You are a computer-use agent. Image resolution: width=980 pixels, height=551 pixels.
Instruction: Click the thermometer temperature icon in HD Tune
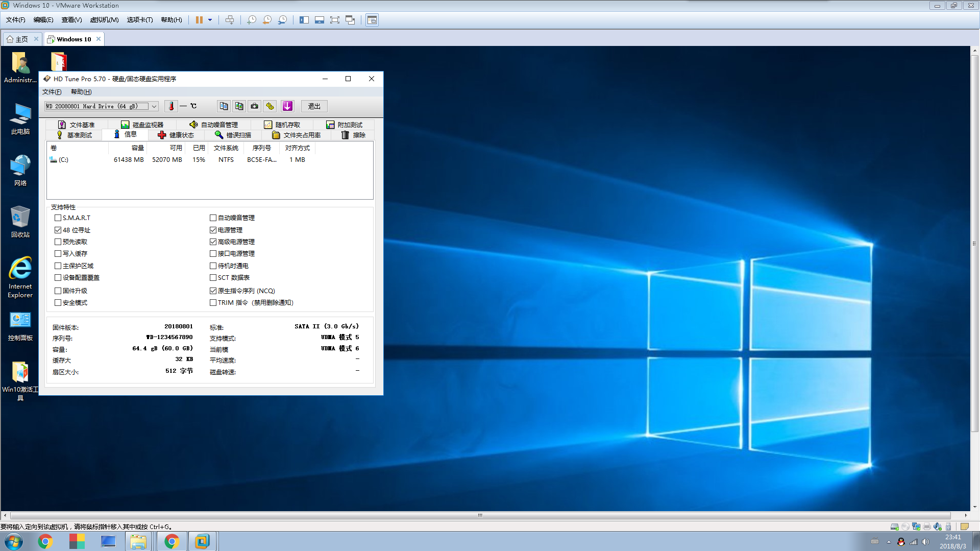coord(171,106)
